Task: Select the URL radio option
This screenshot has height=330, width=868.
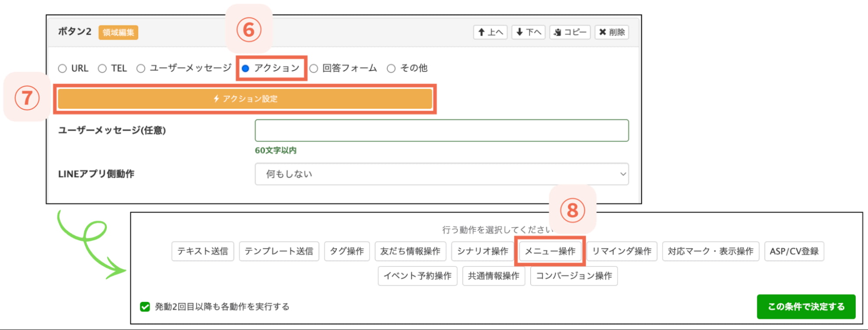Action: [x=63, y=69]
